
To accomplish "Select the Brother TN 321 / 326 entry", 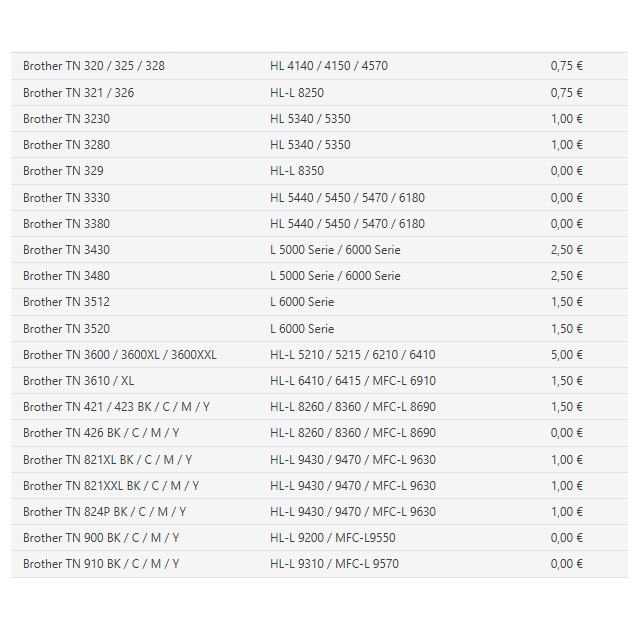I will [x=78, y=93].
